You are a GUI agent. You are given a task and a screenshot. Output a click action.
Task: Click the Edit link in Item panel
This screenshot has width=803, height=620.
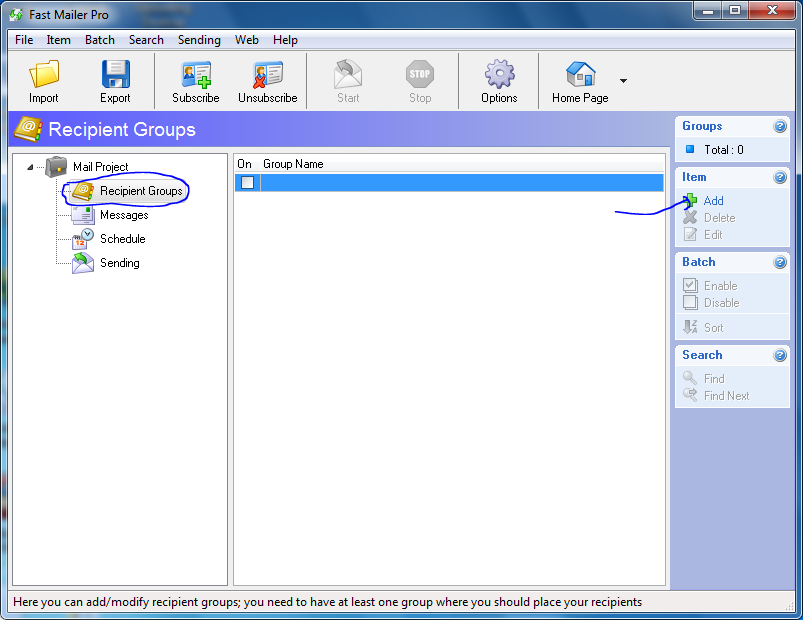click(x=713, y=235)
